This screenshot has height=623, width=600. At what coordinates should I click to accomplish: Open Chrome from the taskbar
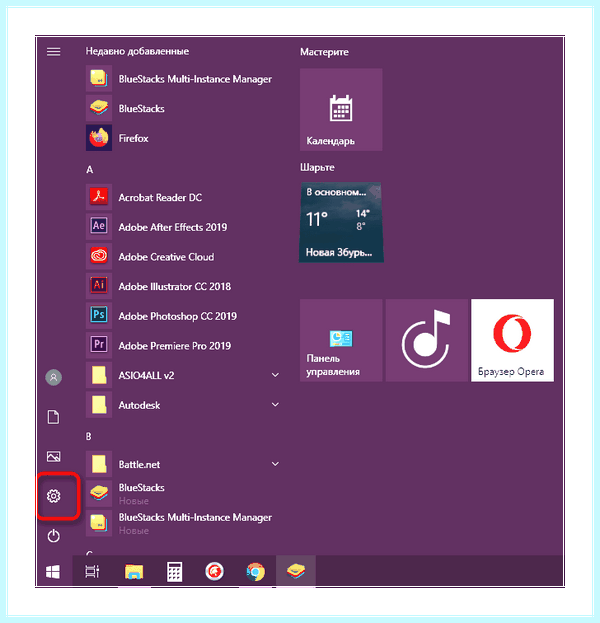click(255, 572)
